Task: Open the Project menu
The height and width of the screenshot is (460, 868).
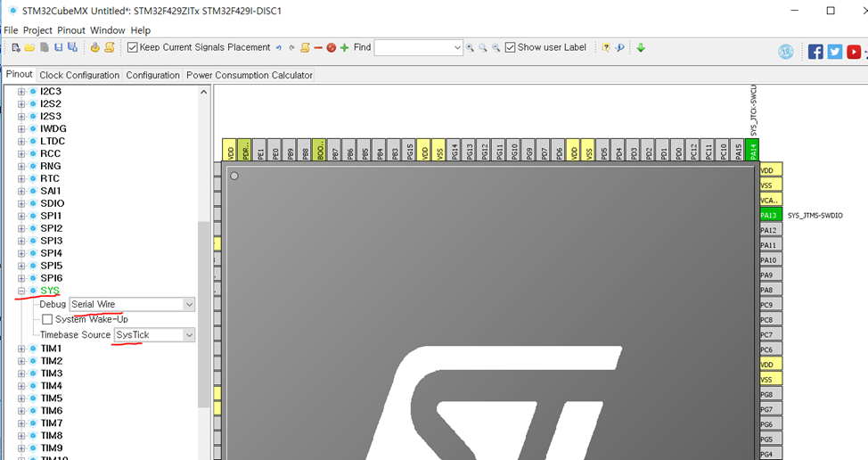Action: (37, 30)
